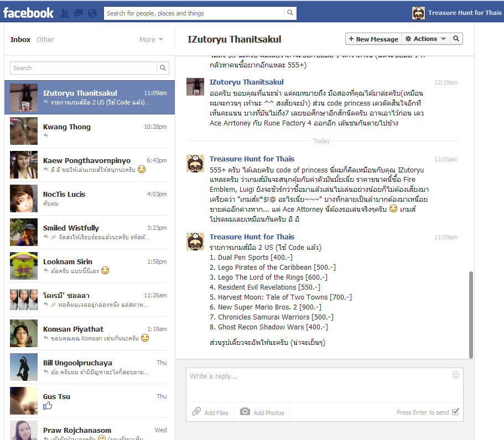Click Treasure Hunt for Thais name at 11:05am
The width and height of the screenshot is (504, 440).
(252, 159)
